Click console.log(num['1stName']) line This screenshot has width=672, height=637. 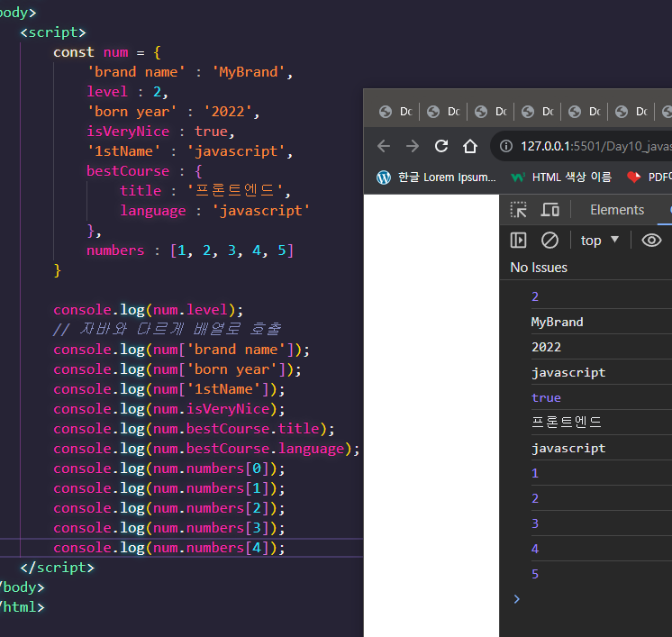169,389
